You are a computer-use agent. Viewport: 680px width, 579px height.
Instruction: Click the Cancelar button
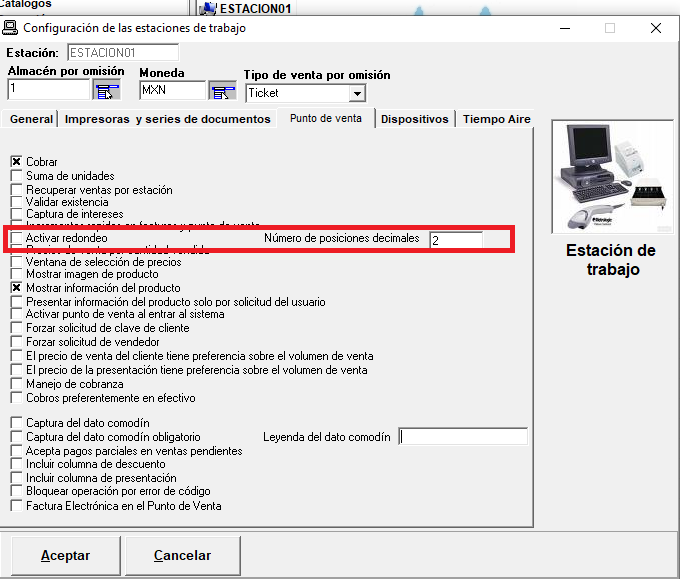pyautogui.click(x=183, y=556)
